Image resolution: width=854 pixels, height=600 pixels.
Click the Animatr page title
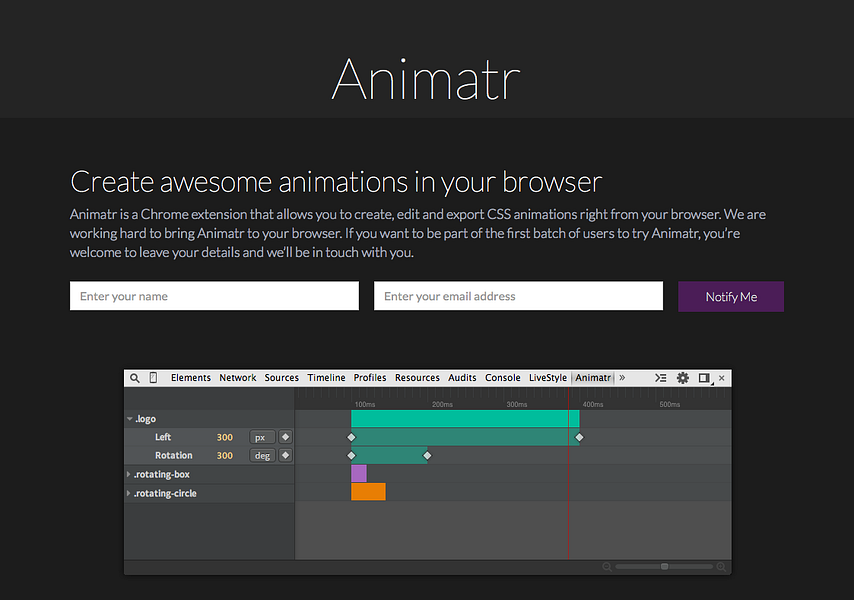click(426, 79)
